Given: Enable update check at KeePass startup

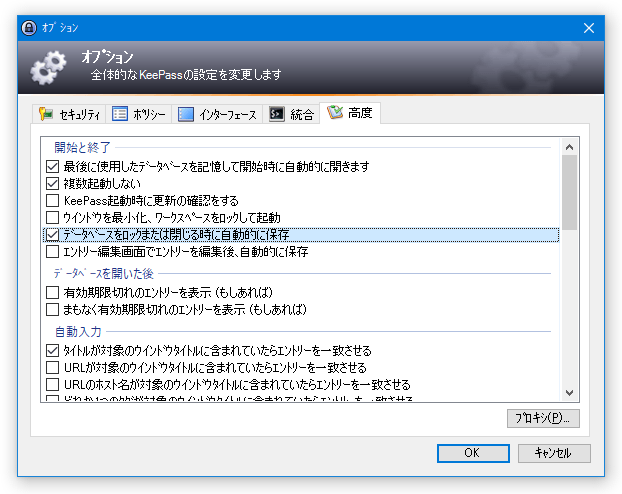Looking at the screenshot, I should (52, 200).
